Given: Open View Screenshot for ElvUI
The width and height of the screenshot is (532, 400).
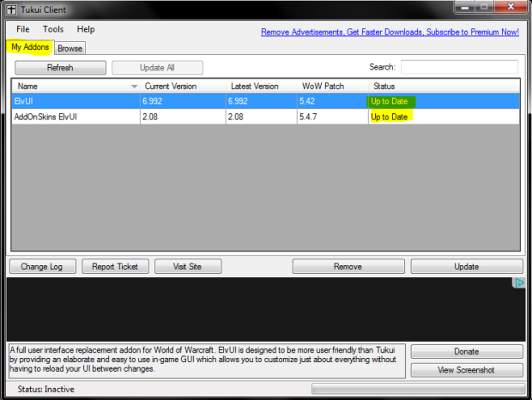Looking at the screenshot, I should [x=466, y=370].
